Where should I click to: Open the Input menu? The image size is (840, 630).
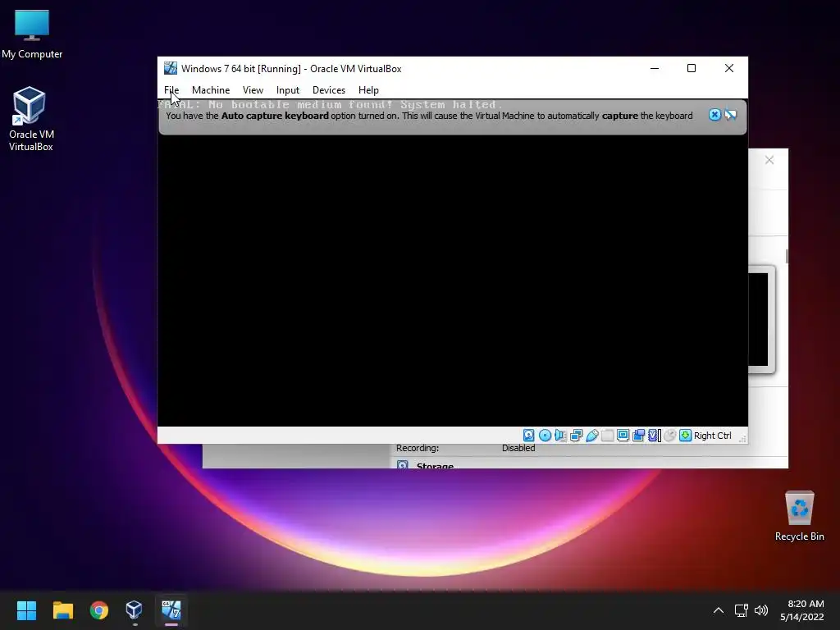tap(288, 90)
